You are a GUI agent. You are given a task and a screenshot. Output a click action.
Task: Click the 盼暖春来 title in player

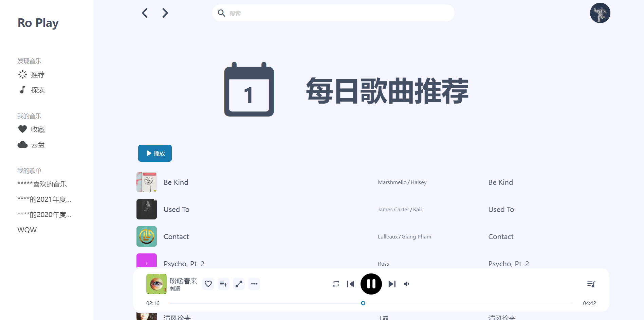(x=184, y=281)
